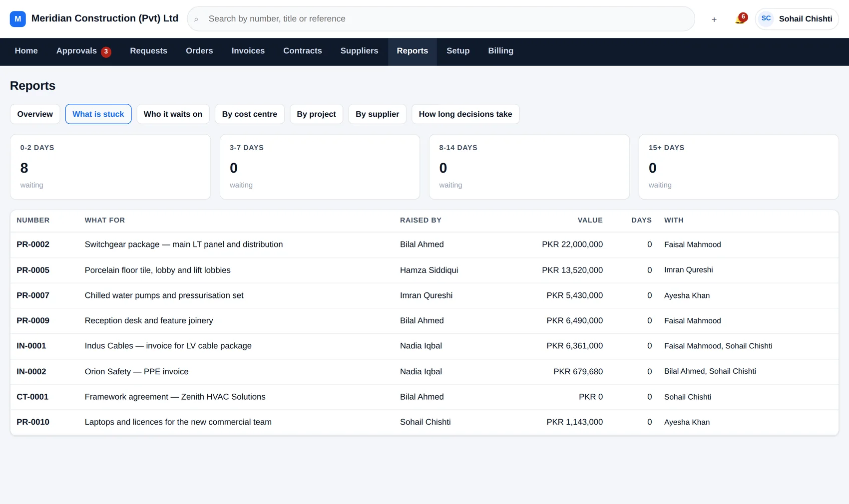This screenshot has width=849, height=504.
Task: Click the SC user avatar
Action: pos(766,18)
